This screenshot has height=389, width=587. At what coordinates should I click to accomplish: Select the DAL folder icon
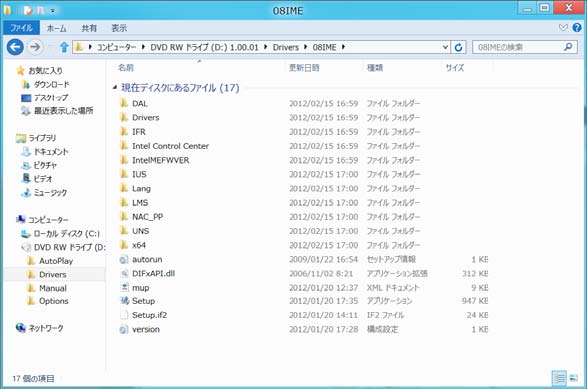click(x=124, y=103)
